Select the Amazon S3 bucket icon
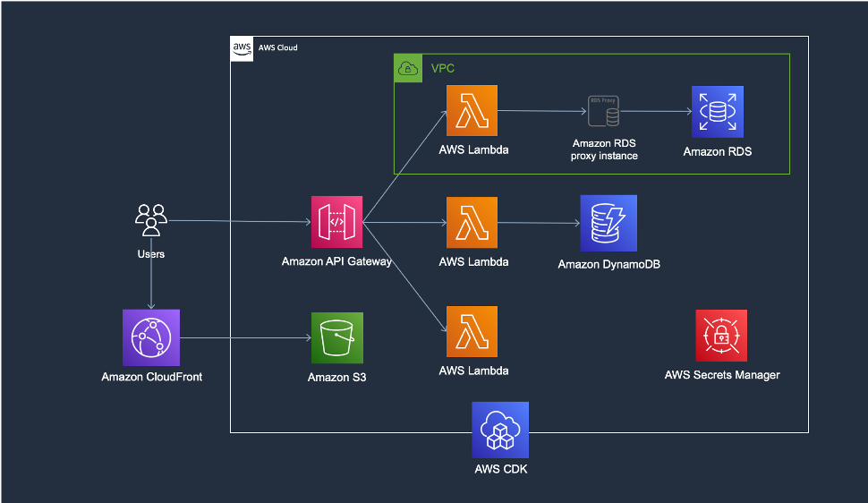This screenshot has width=868, height=503. (x=337, y=338)
